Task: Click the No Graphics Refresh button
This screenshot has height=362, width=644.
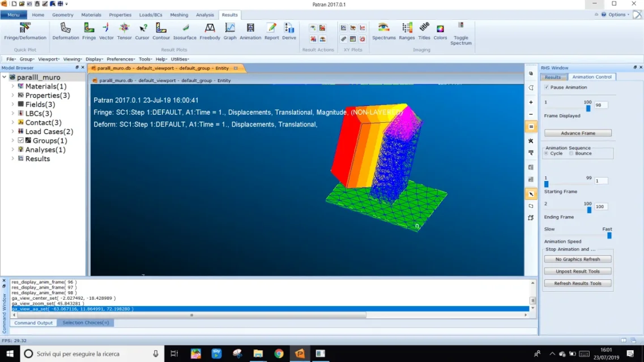Action: (578, 259)
